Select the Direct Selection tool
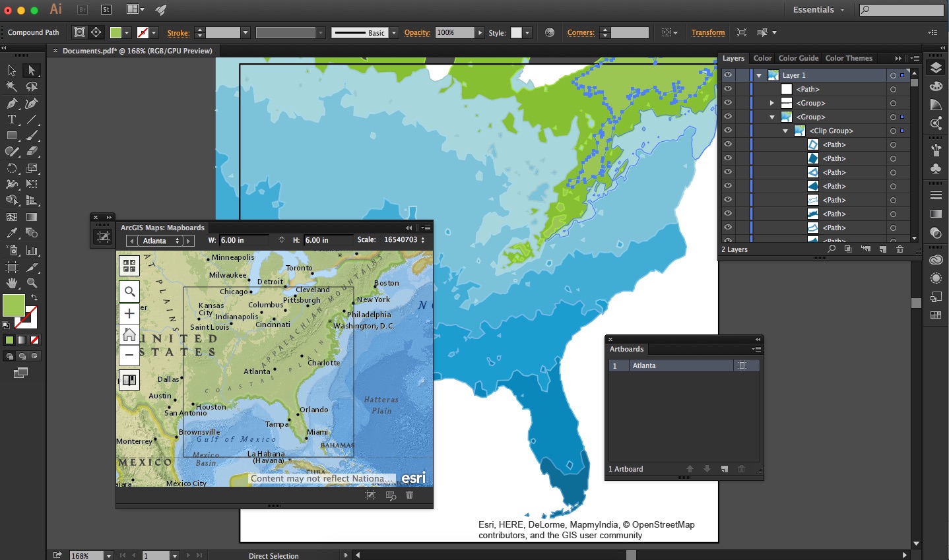 point(32,71)
